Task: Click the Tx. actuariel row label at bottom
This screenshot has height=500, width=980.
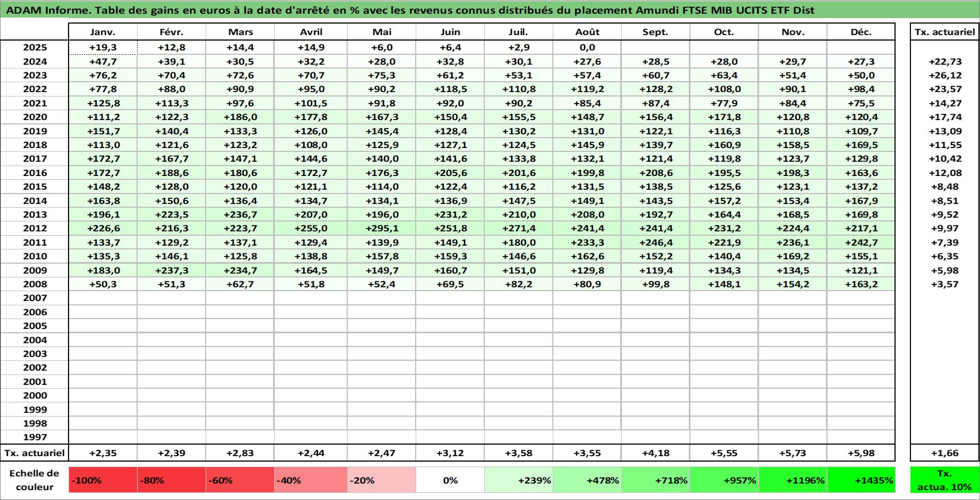Action: coord(35,453)
